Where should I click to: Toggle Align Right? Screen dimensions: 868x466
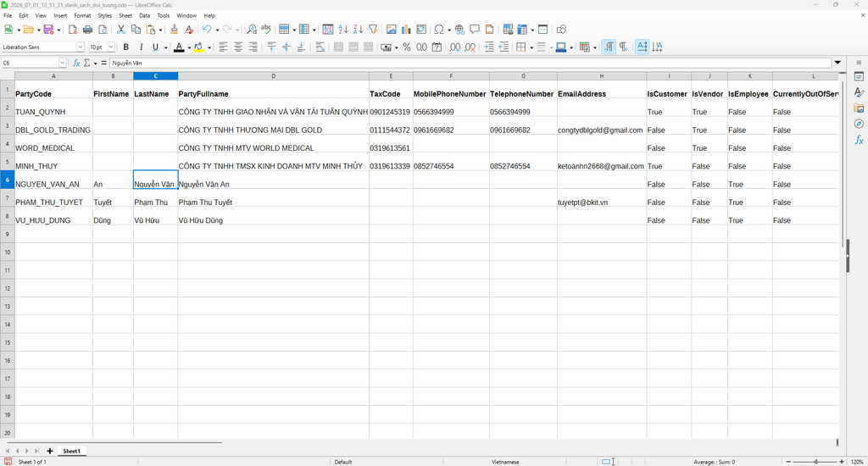(253, 47)
